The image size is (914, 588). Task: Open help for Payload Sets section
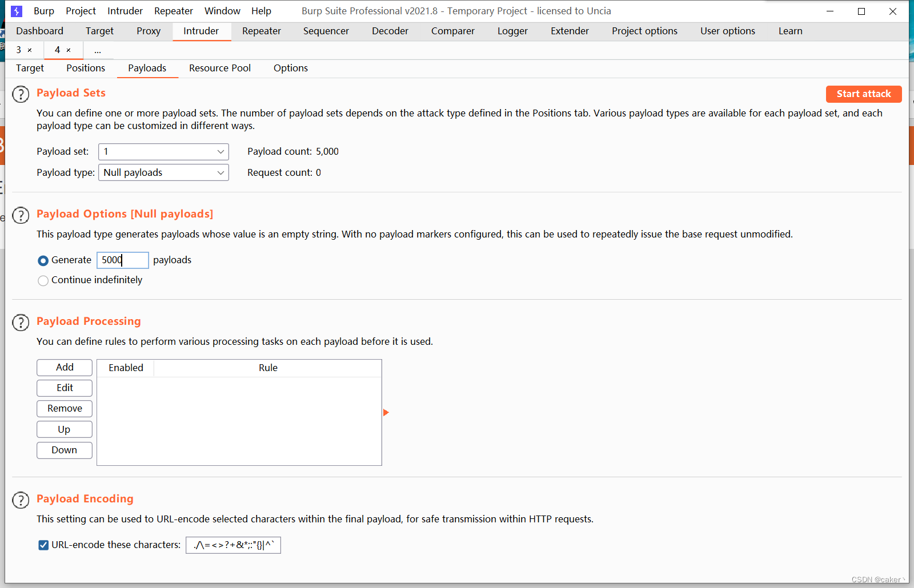21,94
